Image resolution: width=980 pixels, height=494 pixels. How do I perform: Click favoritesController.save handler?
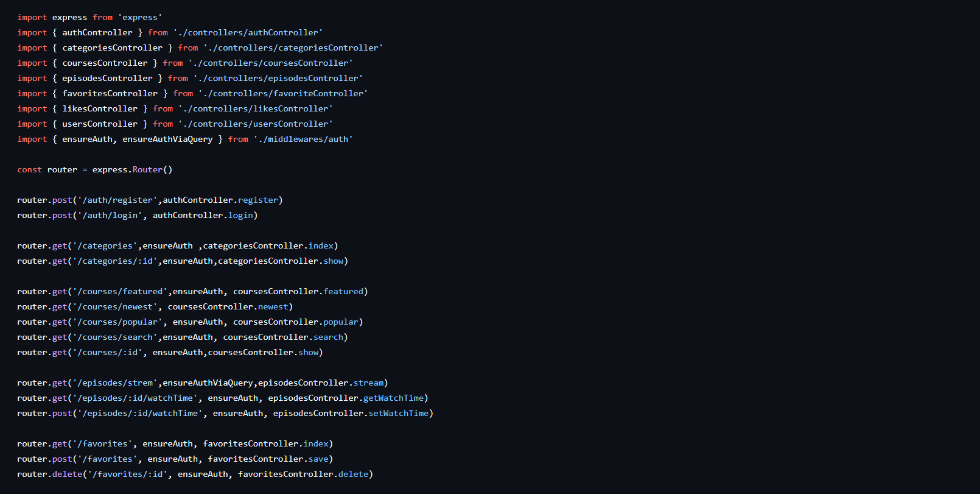coord(268,459)
